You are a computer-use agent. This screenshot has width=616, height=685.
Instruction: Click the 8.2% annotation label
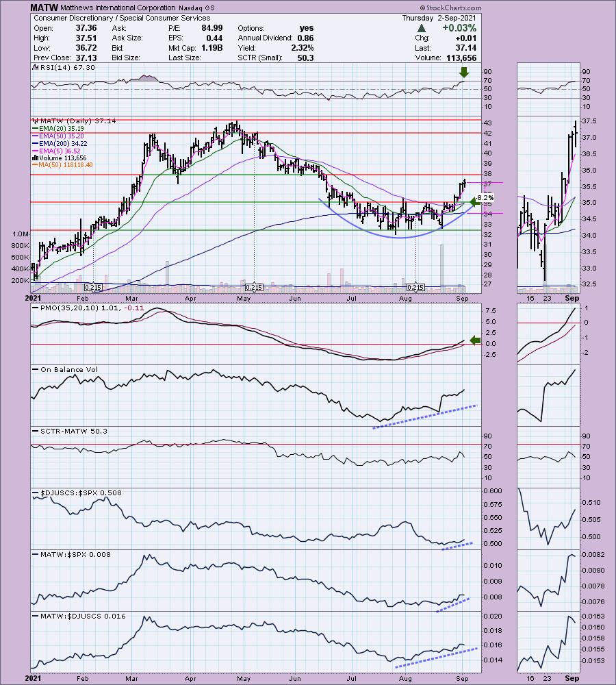(x=485, y=198)
